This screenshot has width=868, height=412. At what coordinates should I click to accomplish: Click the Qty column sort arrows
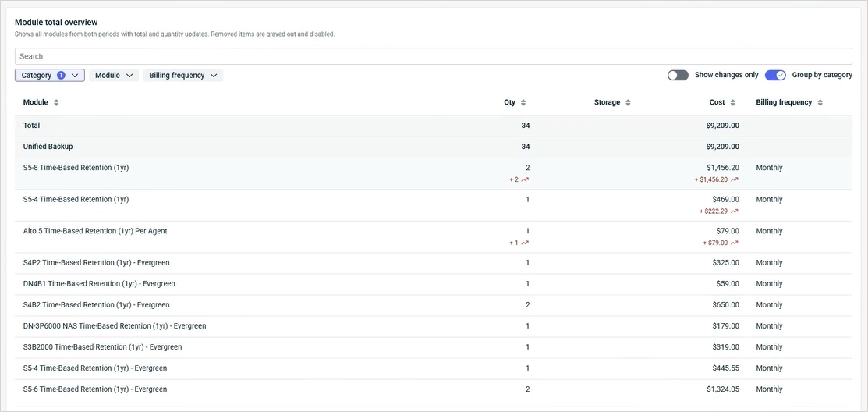click(x=523, y=103)
